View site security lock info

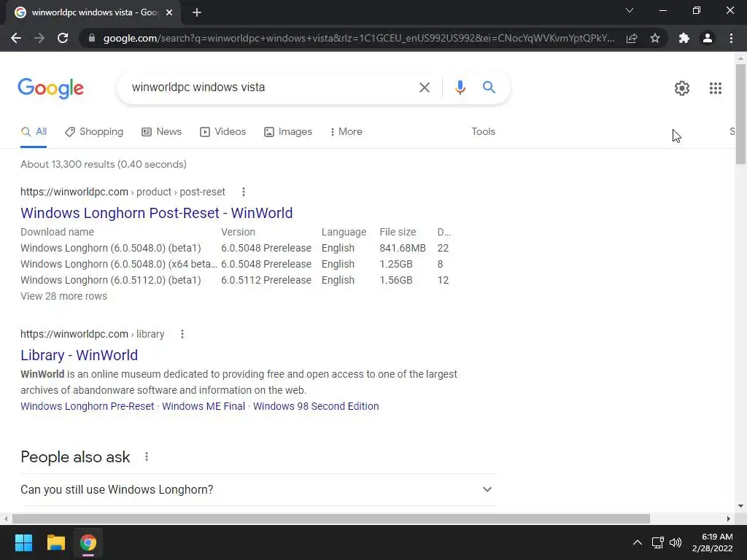coord(92,38)
